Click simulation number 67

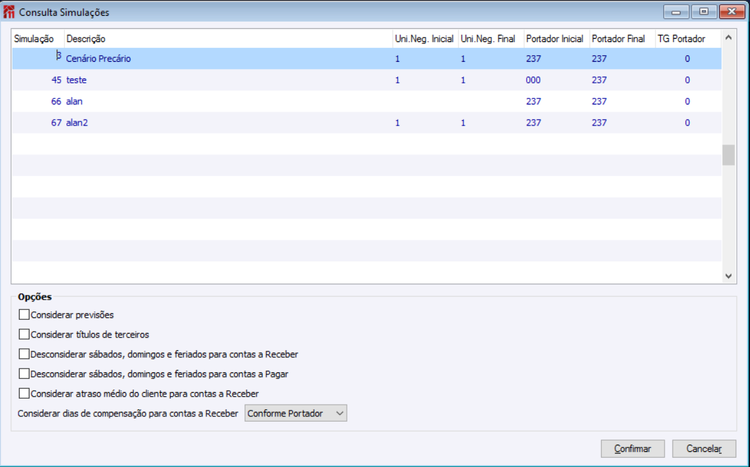tap(56, 122)
